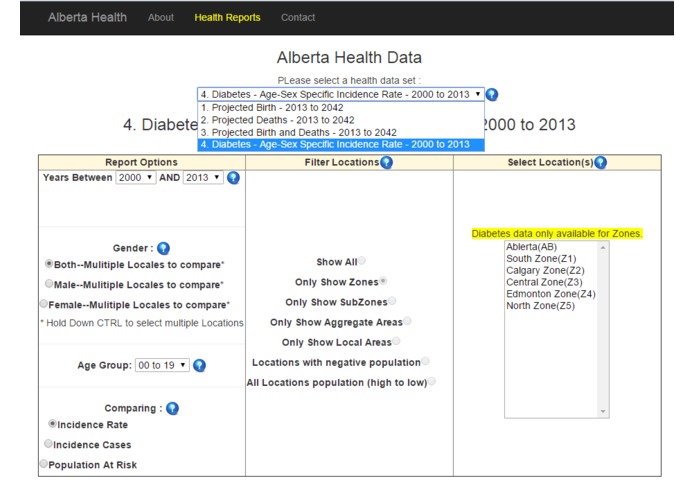Viewport: 695px width, 494px height.
Task: Click location list scrollbar up arrow
Action: [603, 247]
